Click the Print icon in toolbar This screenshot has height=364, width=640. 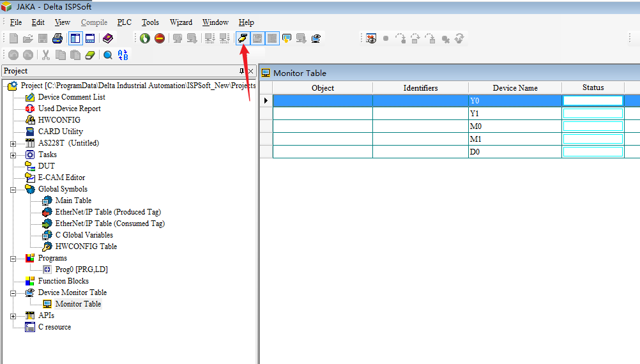click(x=57, y=38)
